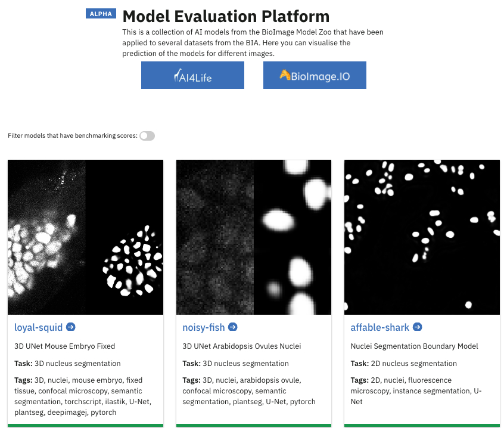
Task: Click arrow icon next to loyal-squid
Action: (70, 327)
